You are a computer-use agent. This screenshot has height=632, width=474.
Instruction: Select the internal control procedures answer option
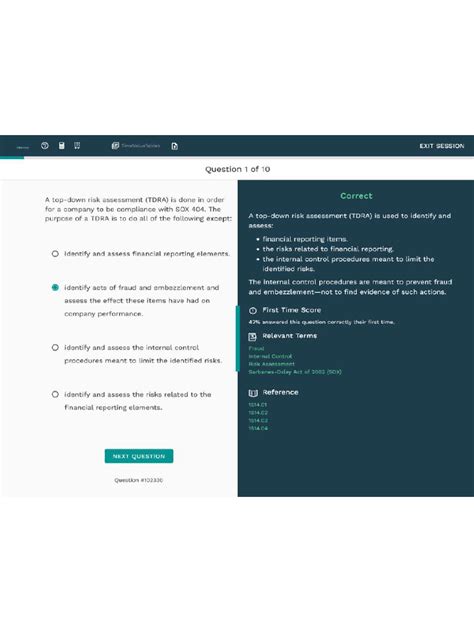(55, 347)
